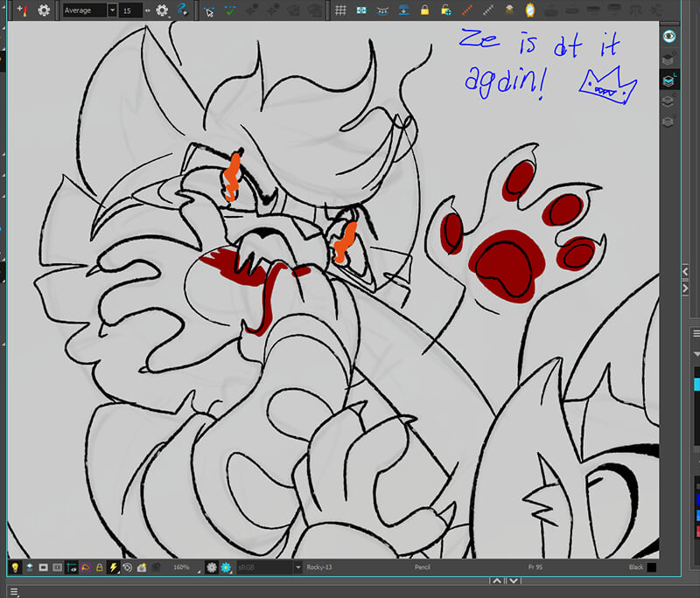The height and width of the screenshot is (598, 700).
Task: Click the orange diagonal ruler icon
Action: click(467, 10)
